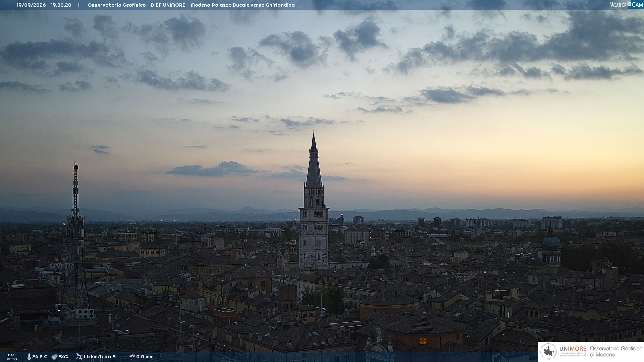Viewport: 644px width, 362px height.
Task: Click the DATI METEO label
Action: click(x=12, y=357)
